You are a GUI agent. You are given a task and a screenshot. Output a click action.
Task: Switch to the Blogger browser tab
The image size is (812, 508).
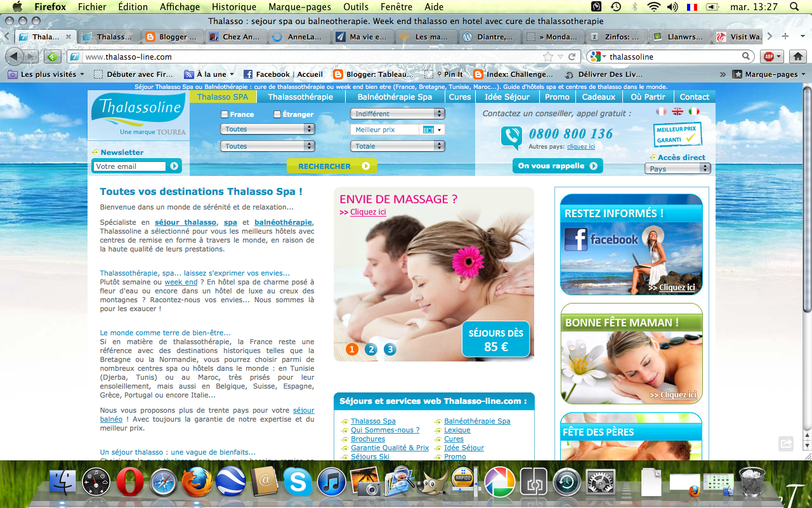point(171,37)
